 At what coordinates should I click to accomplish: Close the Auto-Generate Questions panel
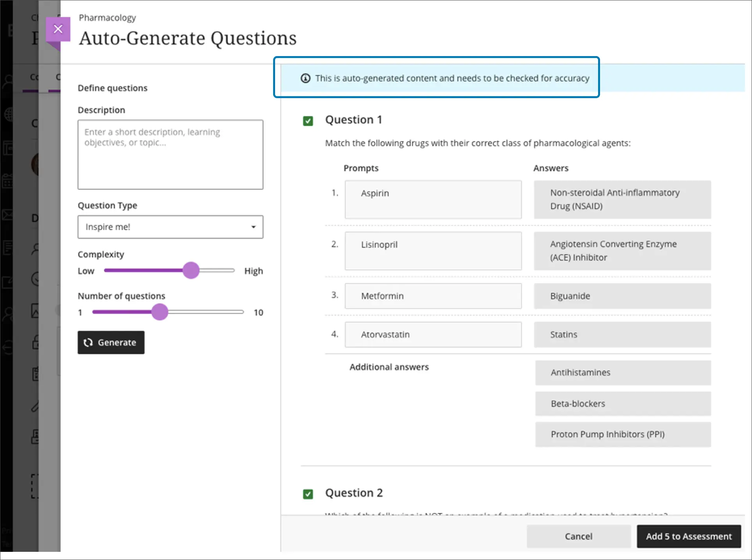[x=58, y=29]
